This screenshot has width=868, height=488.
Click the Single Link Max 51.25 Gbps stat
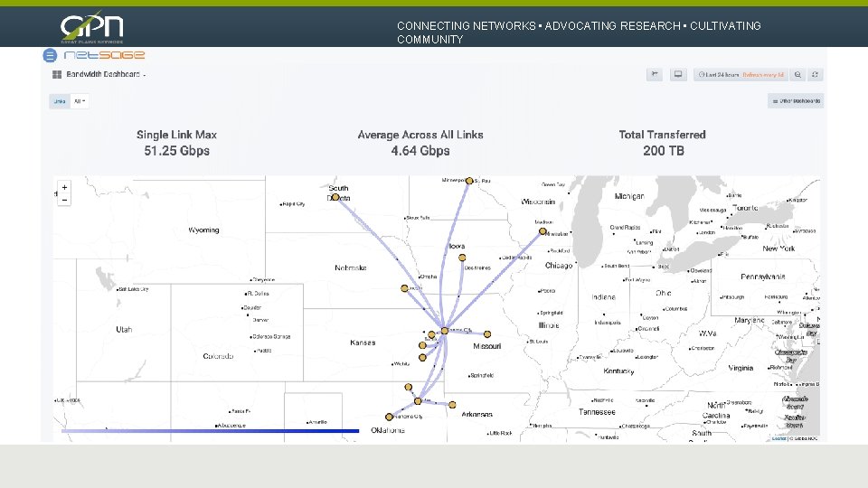click(x=176, y=143)
